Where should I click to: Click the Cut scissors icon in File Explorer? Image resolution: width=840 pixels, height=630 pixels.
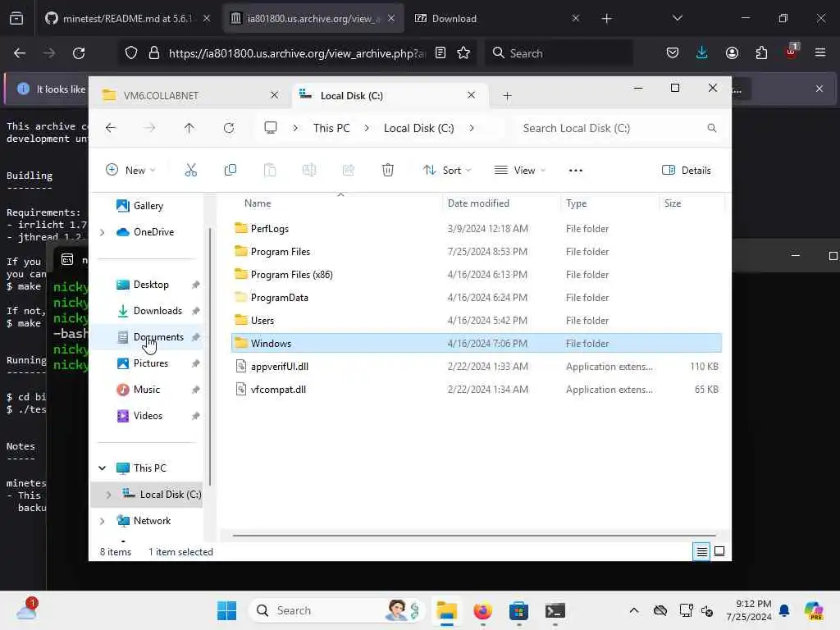tap(190, 171)
